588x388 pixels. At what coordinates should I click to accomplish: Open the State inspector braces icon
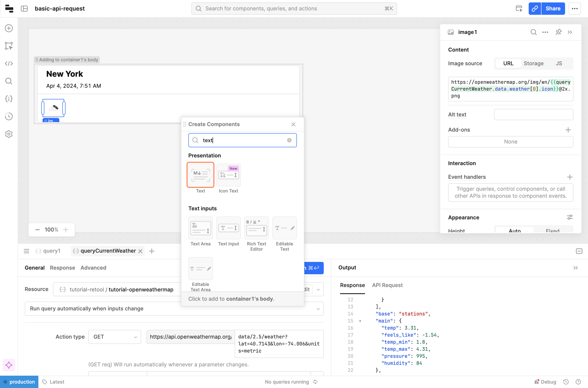[x=9, y=99]
